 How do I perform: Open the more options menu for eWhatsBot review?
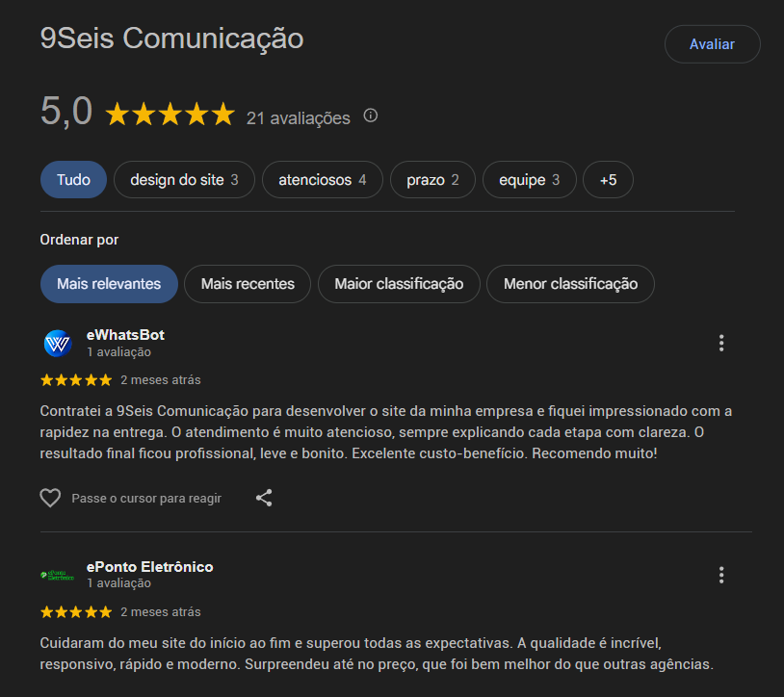point(720,343)
